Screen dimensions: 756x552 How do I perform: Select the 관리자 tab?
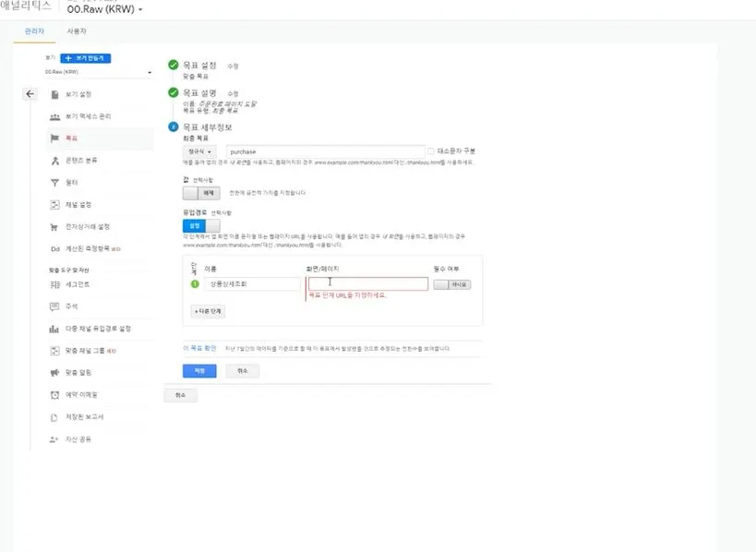[32, 30]
